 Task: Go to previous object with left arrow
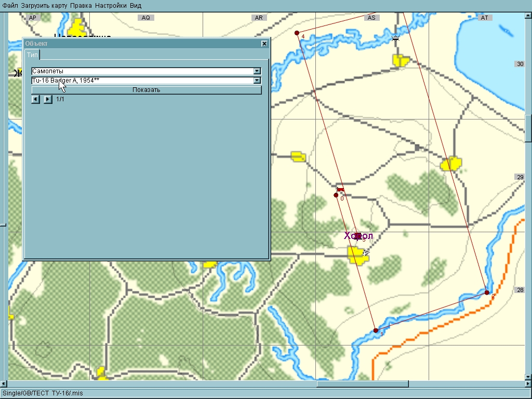coord(36,99)
